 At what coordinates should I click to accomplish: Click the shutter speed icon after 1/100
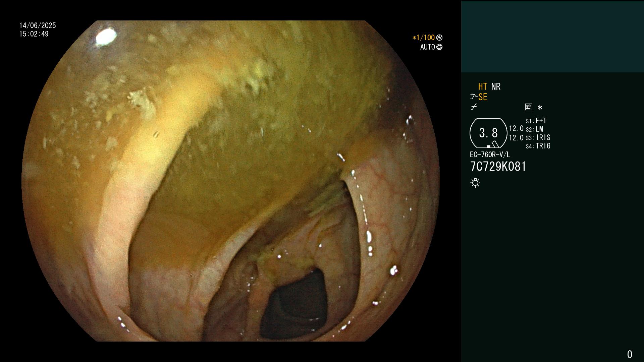pyautogui.click(x=439, y=38)
